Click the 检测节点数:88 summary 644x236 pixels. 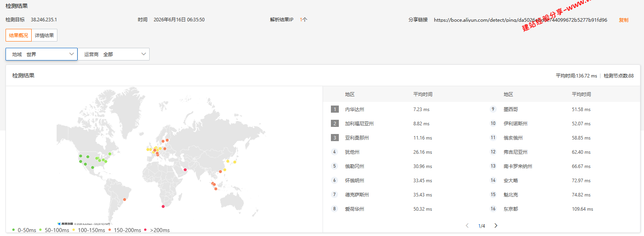[619, 76]
